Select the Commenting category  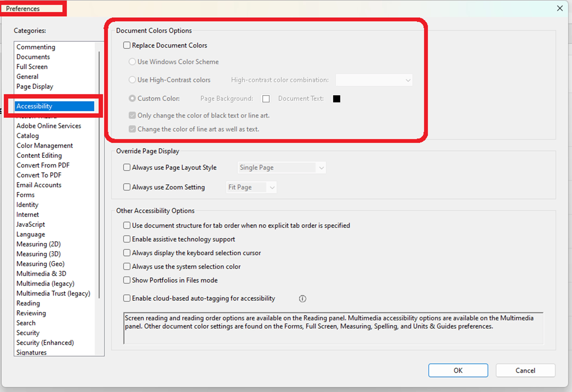coord(36,47)
